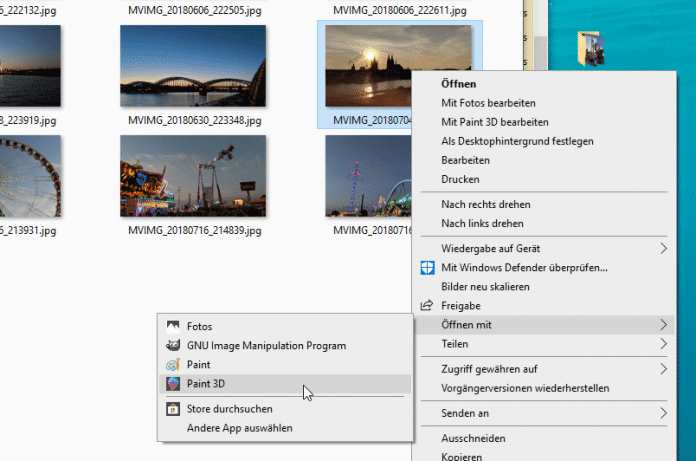The width and height of the screenshot is (696, 461).
Task: Expand the Wiedergabe auf Gerät submenu arrow
Action: pos(662,248)
